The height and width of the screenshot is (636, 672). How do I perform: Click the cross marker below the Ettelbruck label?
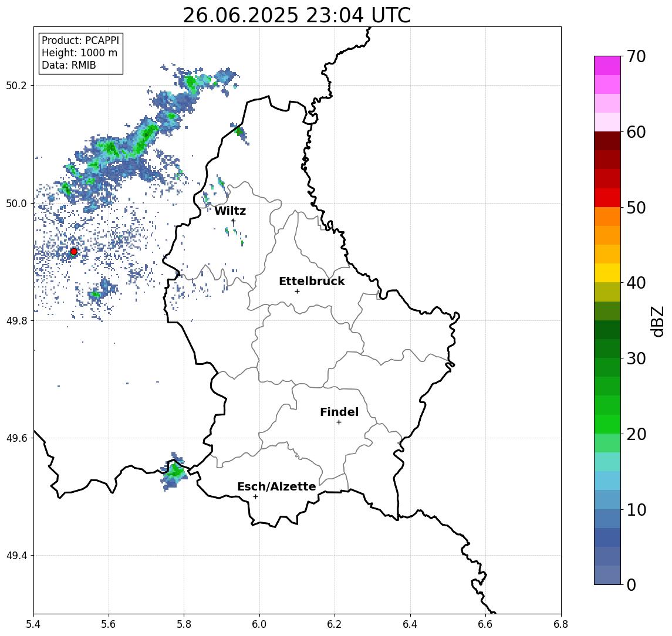[297, 292]
